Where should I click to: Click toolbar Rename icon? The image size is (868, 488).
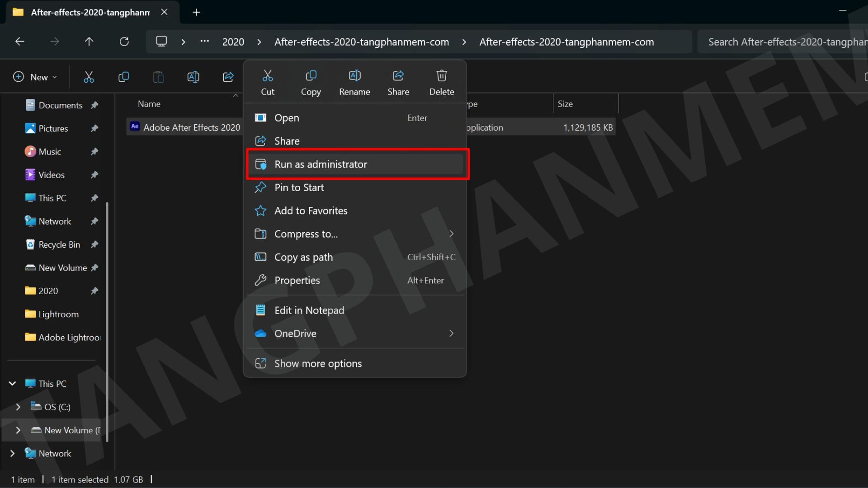[x=193, y=77]
